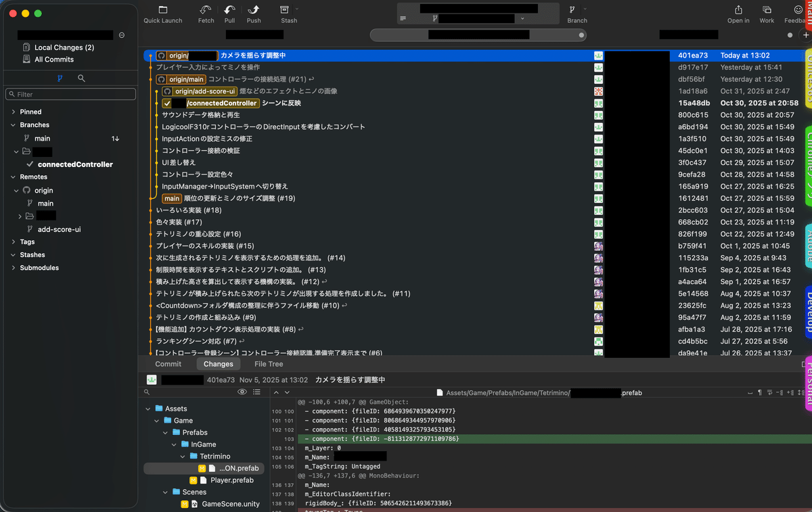Toggle the eye icon in the changes panel
This screenshot has height=512, width=812.
coord(242,392)
